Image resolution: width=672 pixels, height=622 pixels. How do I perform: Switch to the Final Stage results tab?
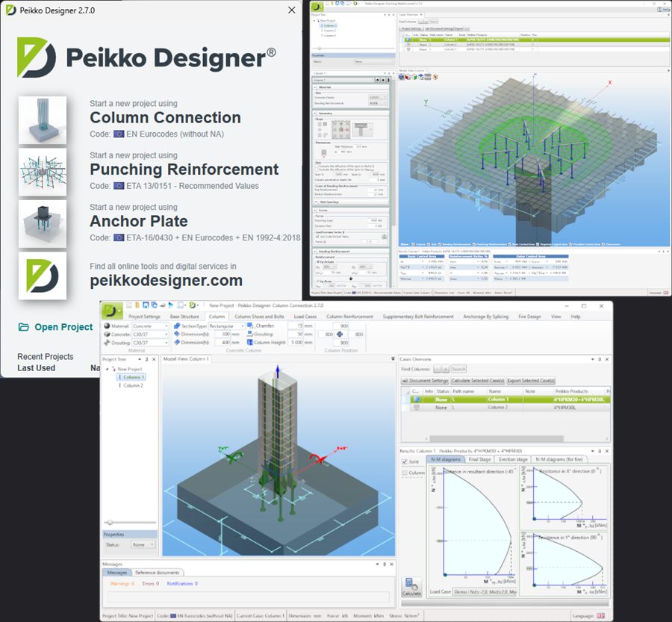pos(479,459)
